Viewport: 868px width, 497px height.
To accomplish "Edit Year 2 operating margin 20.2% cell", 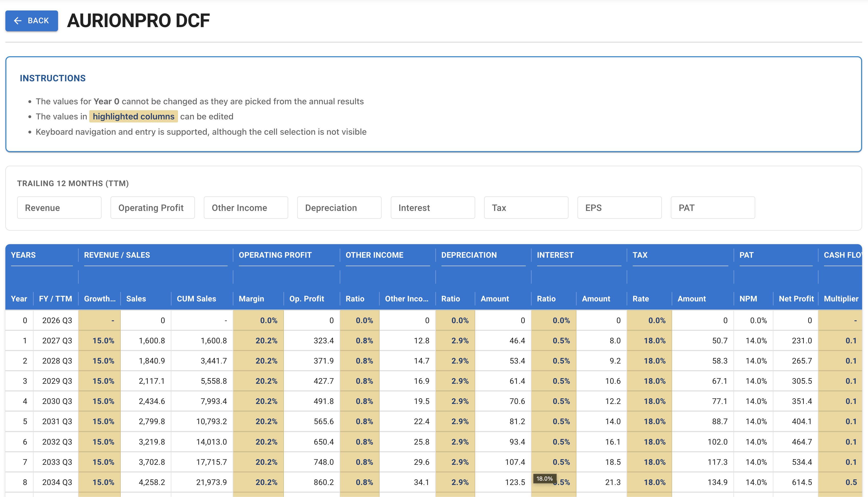I will pos(259,361).
